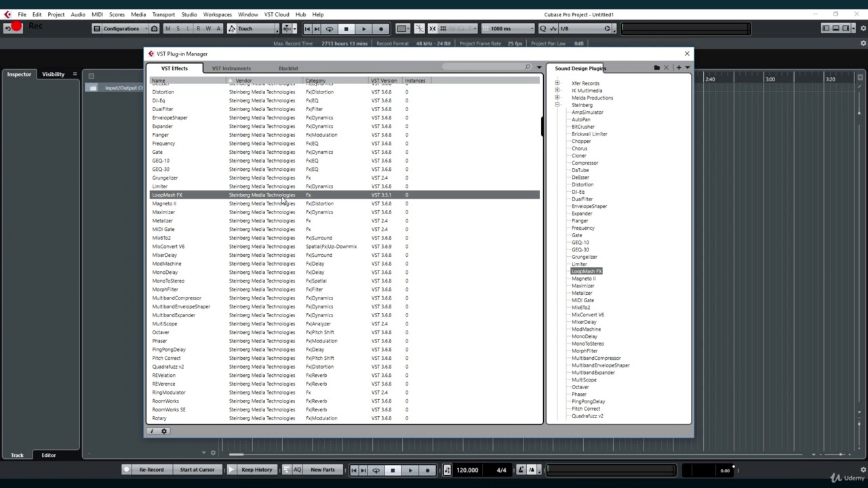Click the New Parts button
This screenshot has width=868, height=488.
[x=322, y=470]
